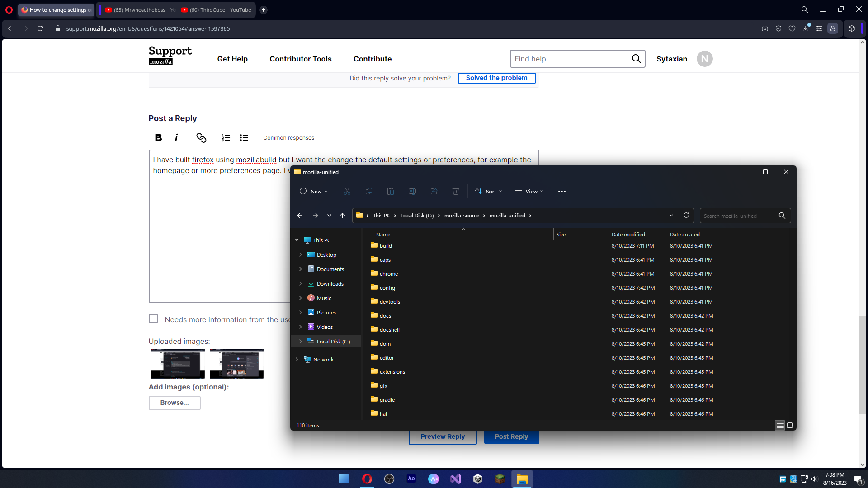This screenshot has height=488, width=868.
Task: Open Opera bookmarks heart icon
Action: pyautogui.click(x=792, y=28)
